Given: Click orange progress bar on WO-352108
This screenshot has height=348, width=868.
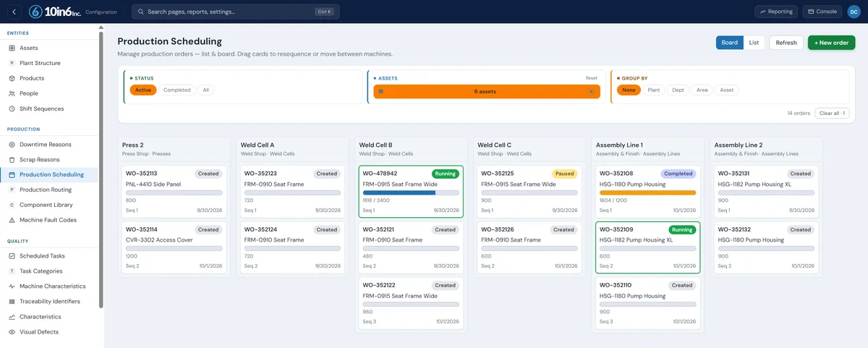Looking at the screenshot, I should pos(647,192).
